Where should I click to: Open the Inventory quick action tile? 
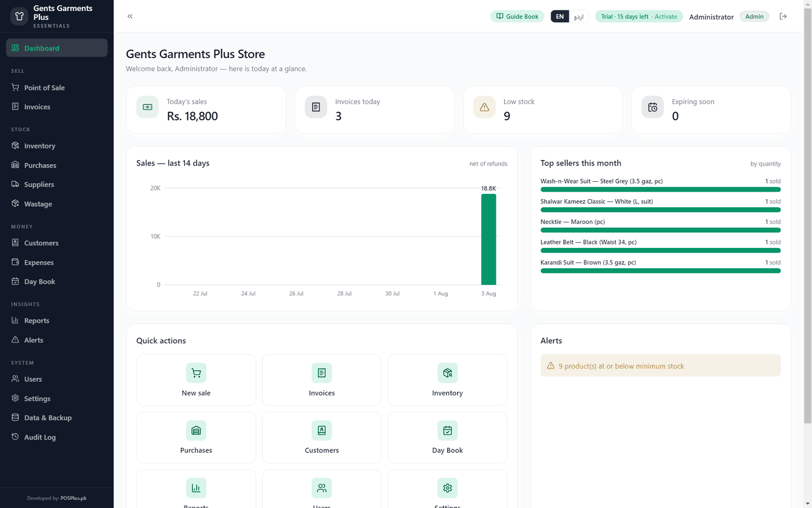[x=447, y=380]
